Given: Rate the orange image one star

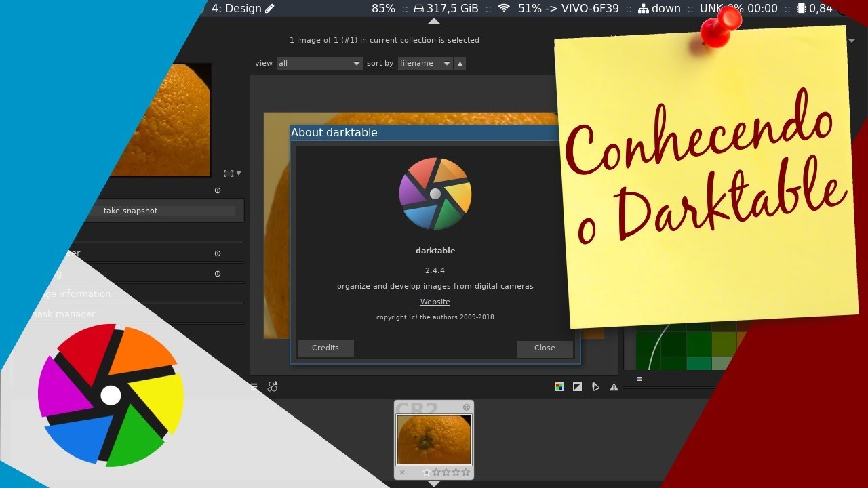Looking at the screenshot, I should [427, 472].
